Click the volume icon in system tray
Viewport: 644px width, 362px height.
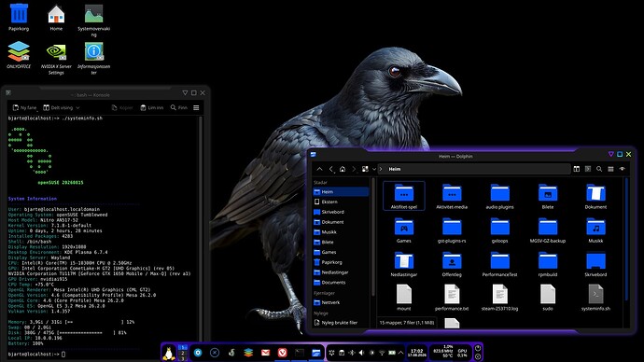[361, 353]
